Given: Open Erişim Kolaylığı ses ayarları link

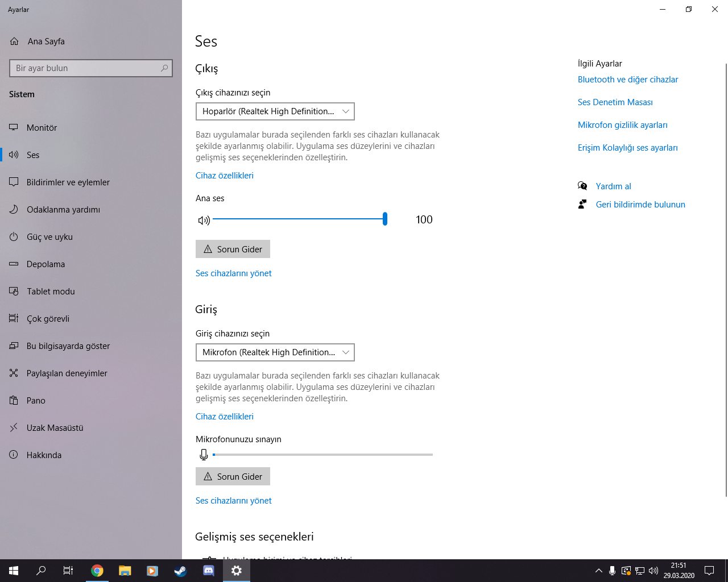Looking at the screenshot, I should [x=628, y=148].
